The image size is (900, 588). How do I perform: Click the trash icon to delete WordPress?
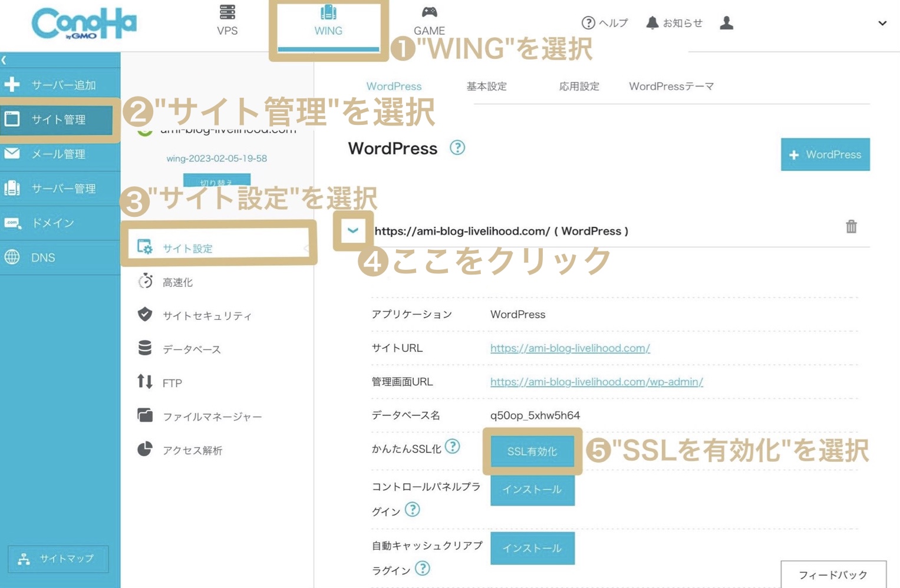851,227
